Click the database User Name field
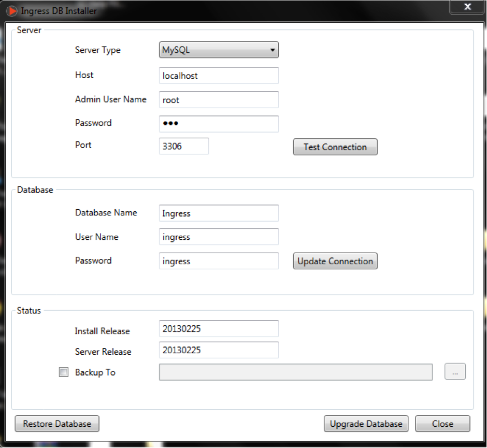The width and height of the screenshot is (487, 448). [218, 237]
